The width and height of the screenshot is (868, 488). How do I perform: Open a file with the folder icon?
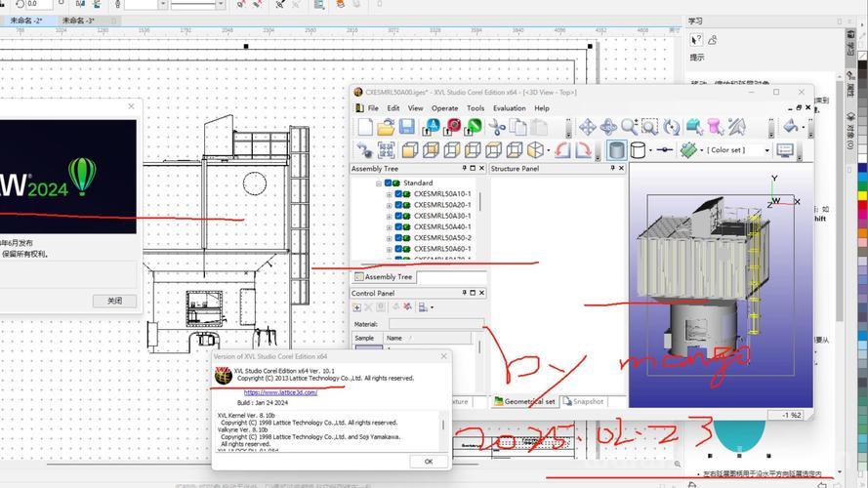pyautogui.click(x=386, y=127)
